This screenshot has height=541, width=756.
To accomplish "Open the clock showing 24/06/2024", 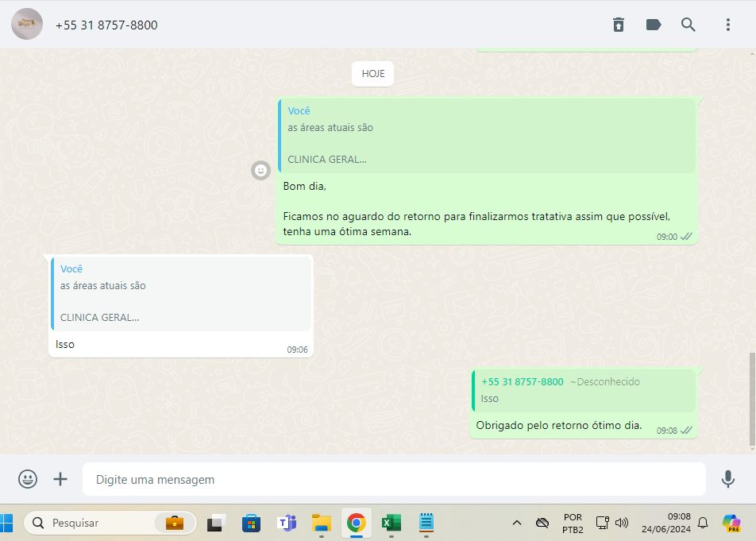I will click(665, 523).
